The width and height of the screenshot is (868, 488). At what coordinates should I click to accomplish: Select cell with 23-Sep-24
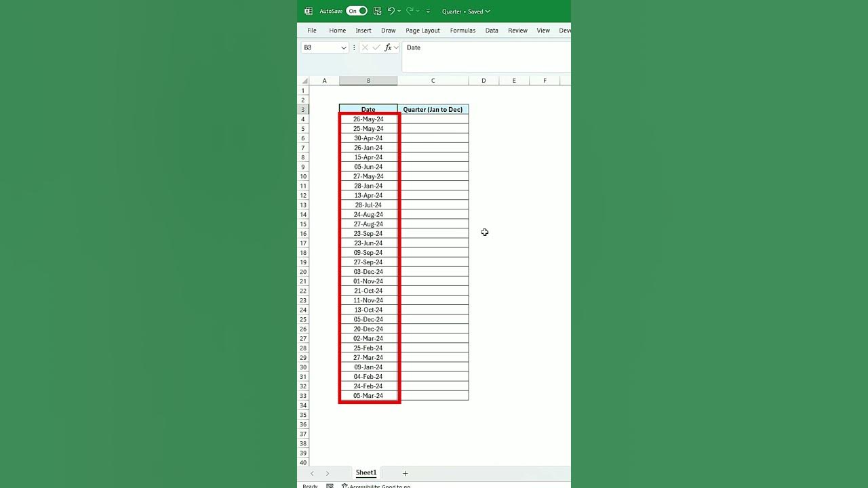point(368,233)
